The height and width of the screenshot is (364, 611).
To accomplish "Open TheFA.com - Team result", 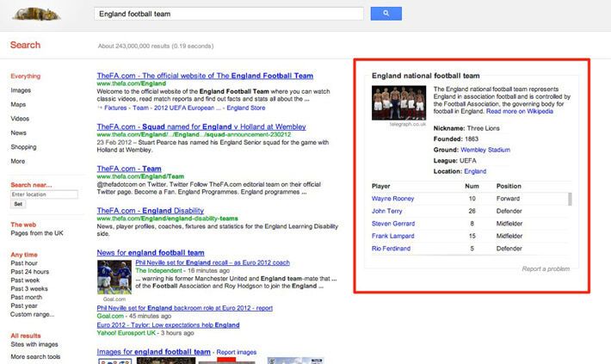I will coord(129,169).
